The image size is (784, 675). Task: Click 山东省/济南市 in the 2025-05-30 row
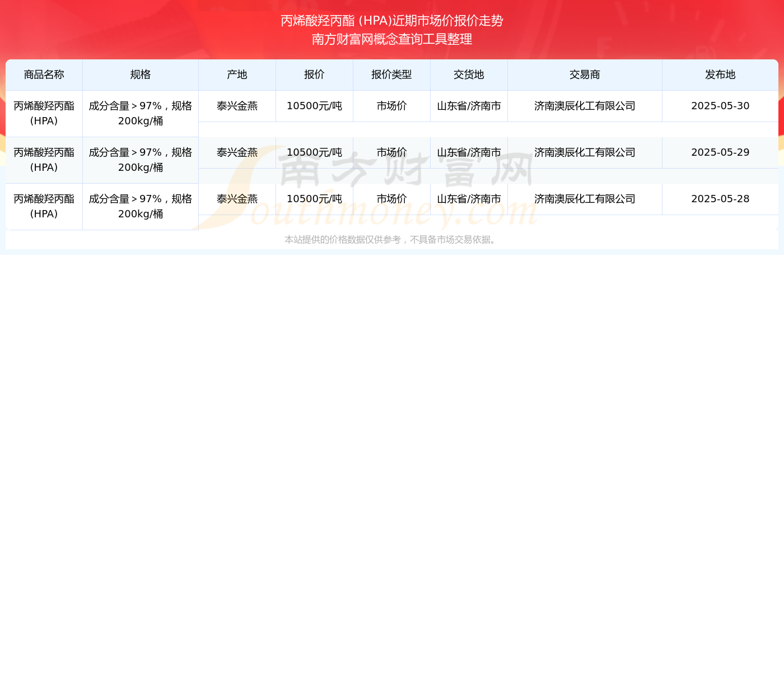469,106
